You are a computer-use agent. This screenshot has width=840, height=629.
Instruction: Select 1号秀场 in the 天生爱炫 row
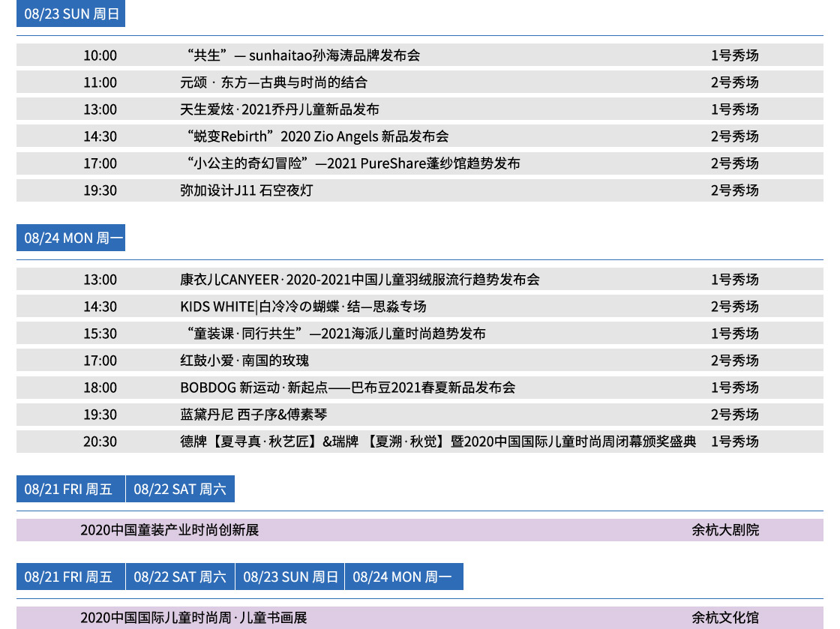735,109
